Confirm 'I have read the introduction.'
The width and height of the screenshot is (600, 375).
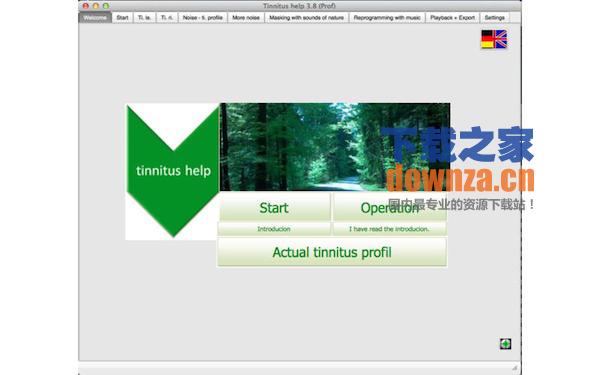point(390,229)
